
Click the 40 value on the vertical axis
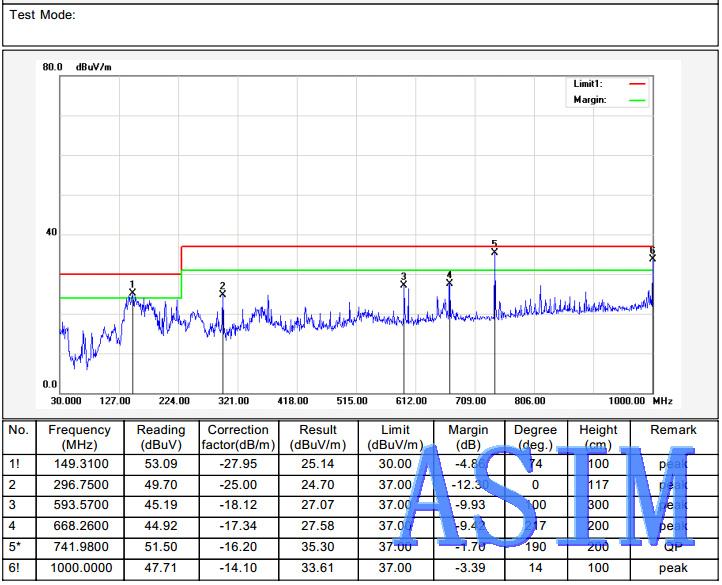51,232
